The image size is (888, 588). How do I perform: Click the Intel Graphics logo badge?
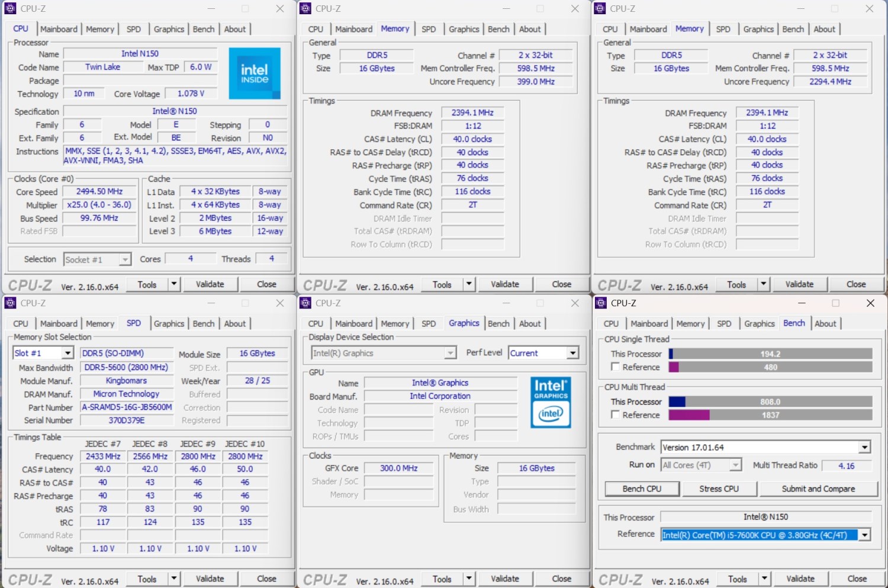[551, 402]
